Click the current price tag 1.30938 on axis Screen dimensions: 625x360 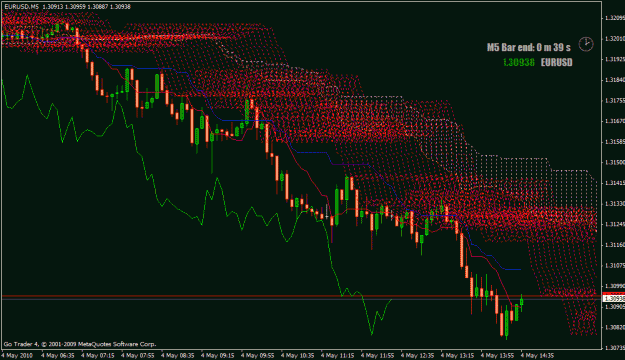(614, 298)
